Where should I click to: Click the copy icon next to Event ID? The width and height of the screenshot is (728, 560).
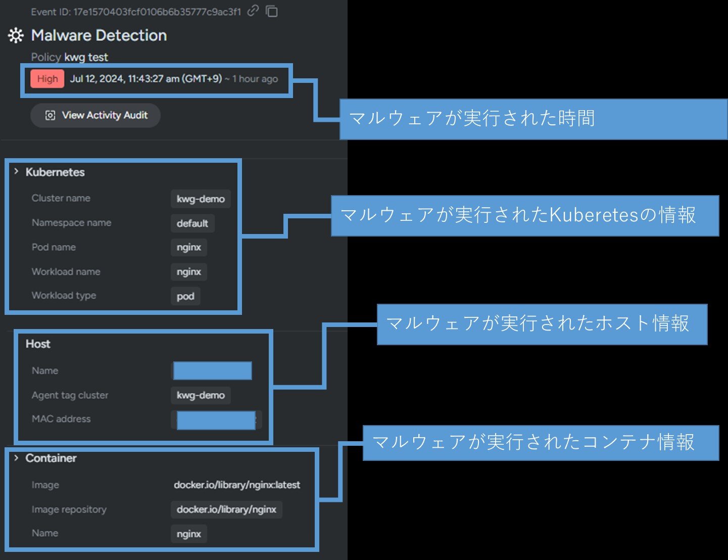(x=272, y=11)
